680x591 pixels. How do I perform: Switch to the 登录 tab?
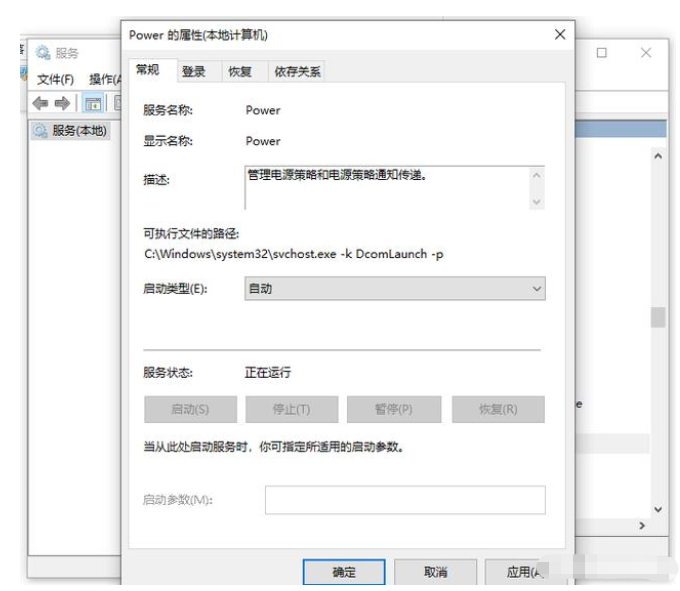[x=193, y=71]
